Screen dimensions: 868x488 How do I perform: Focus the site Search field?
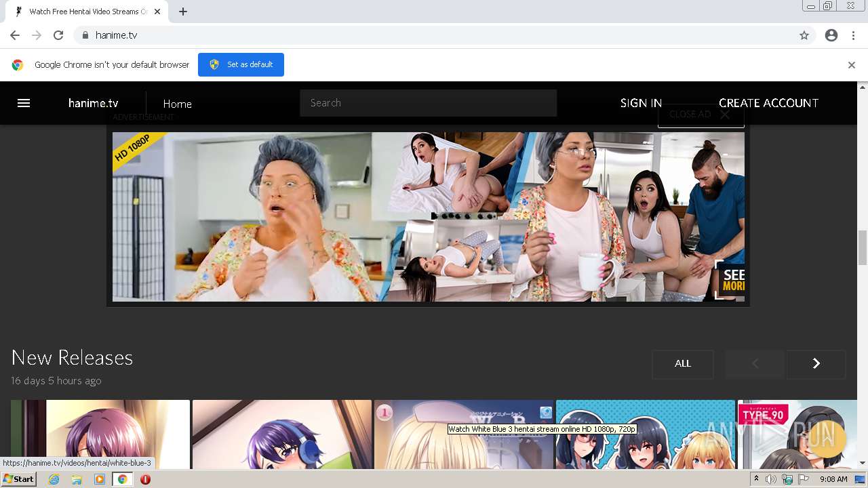pyautogui.click(x=429, y=103)
